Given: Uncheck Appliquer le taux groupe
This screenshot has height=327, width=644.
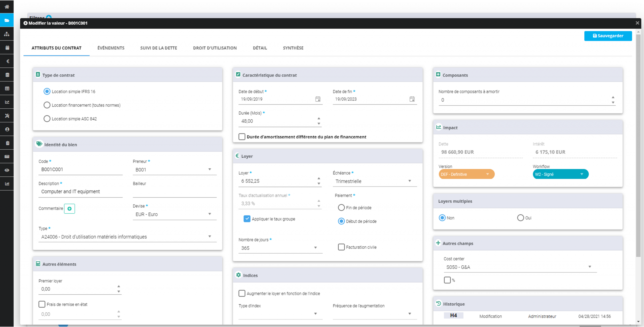Looking at the screenshot, I should tap(247, 219).
